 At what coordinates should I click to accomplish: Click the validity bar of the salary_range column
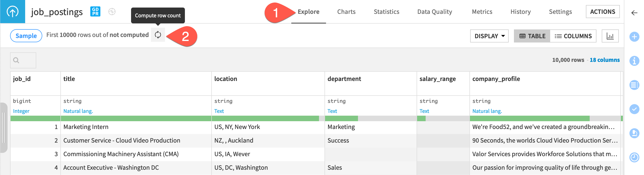443,118
